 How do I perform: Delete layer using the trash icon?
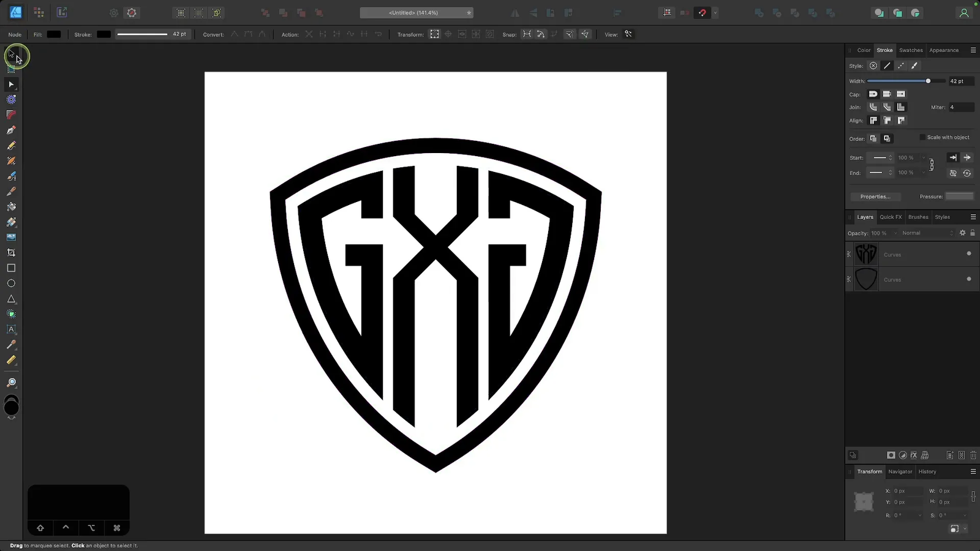(973, 455)
